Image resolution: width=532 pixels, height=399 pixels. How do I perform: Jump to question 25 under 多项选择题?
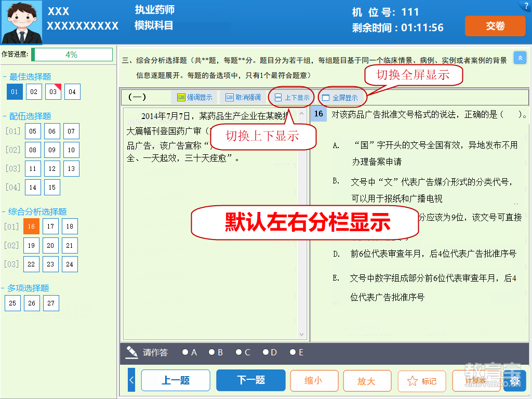click(x=12, y=303)
